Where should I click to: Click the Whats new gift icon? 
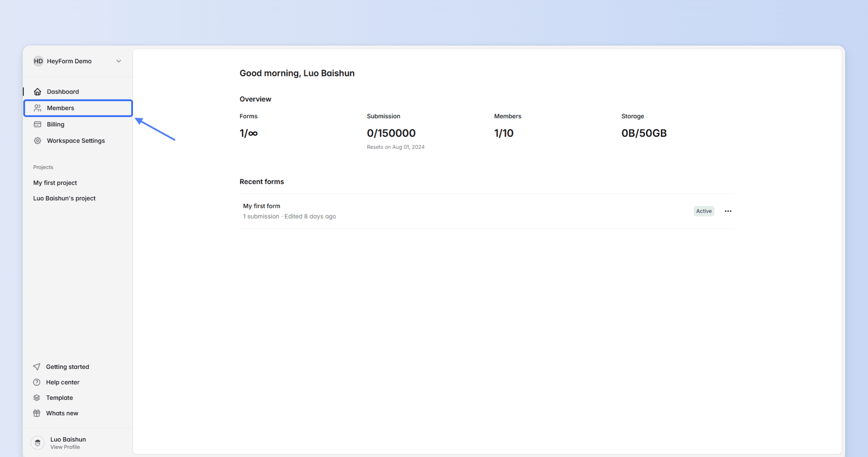37,413
